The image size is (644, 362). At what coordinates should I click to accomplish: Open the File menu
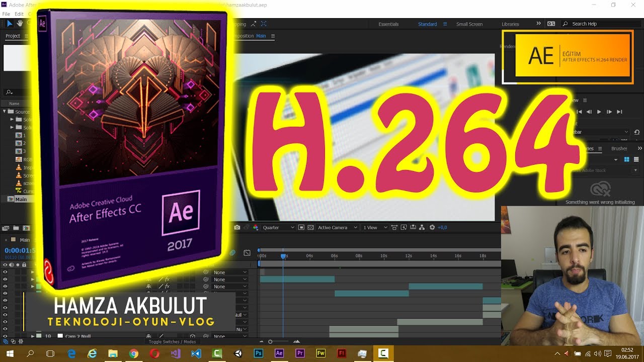pos(6,14)
